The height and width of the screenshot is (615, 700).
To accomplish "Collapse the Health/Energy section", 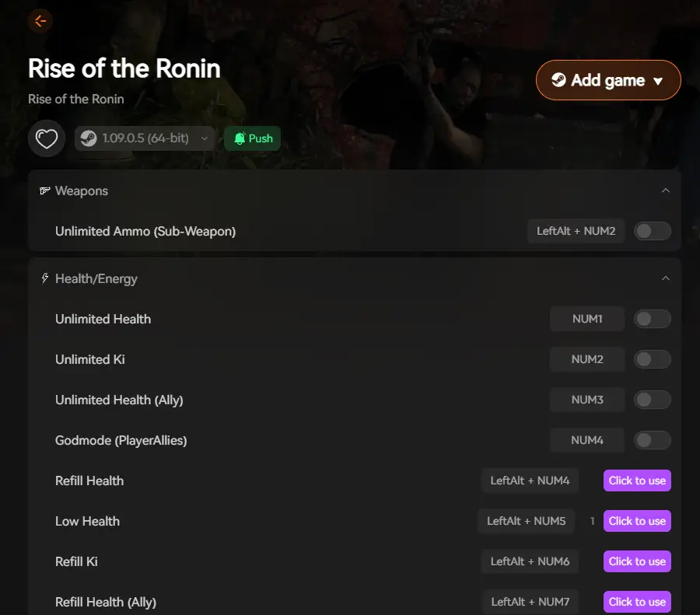I will (666, 278).
